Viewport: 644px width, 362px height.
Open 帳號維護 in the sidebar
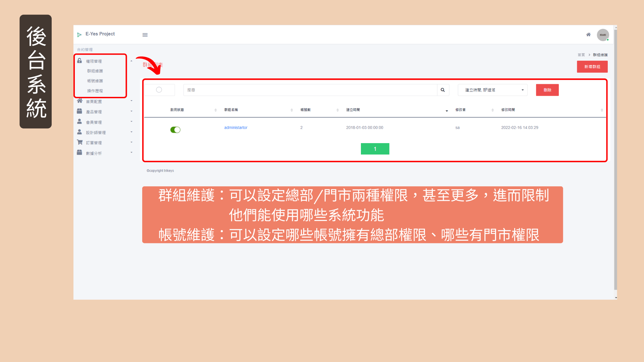[95, 81]
